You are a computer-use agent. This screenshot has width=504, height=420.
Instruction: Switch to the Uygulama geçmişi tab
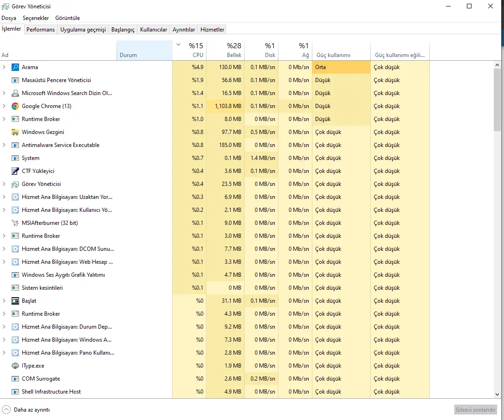click(x=83, y=30)
